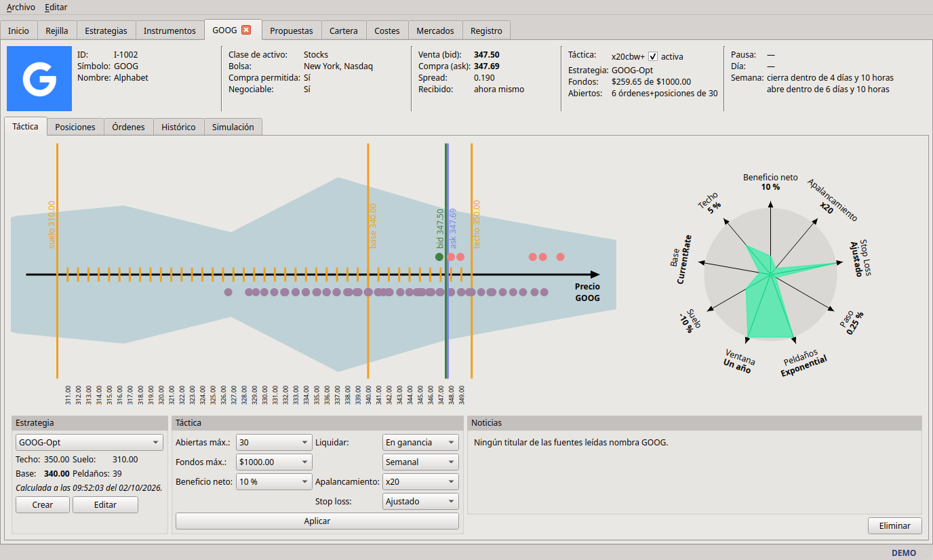Select the Instrumentos tab

tap(170, 31)
